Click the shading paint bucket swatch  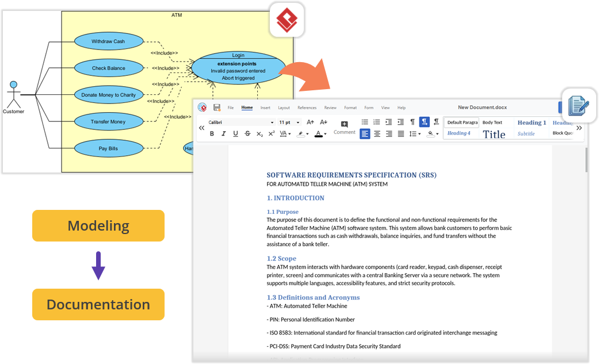431,134
